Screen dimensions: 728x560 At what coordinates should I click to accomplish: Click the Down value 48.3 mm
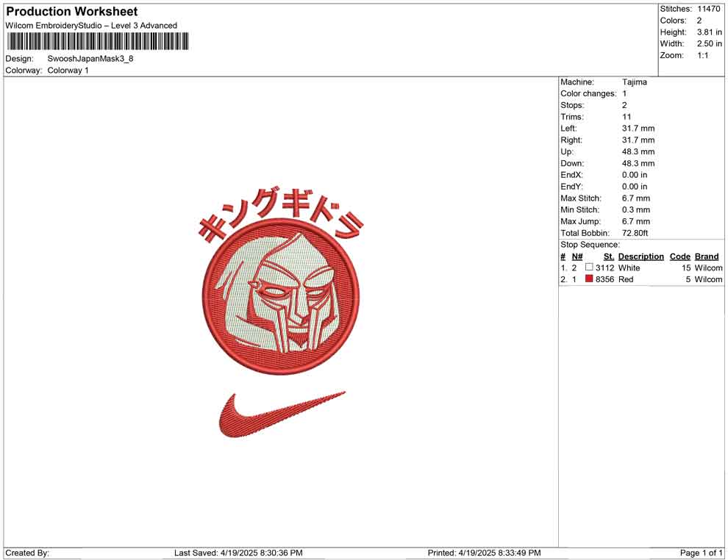pos(638,163)
